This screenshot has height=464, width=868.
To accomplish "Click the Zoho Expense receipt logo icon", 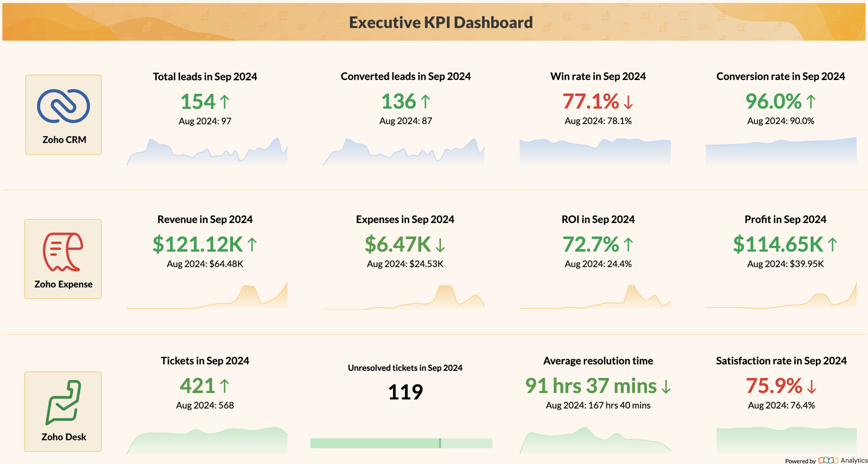I will tap(63, 252).
